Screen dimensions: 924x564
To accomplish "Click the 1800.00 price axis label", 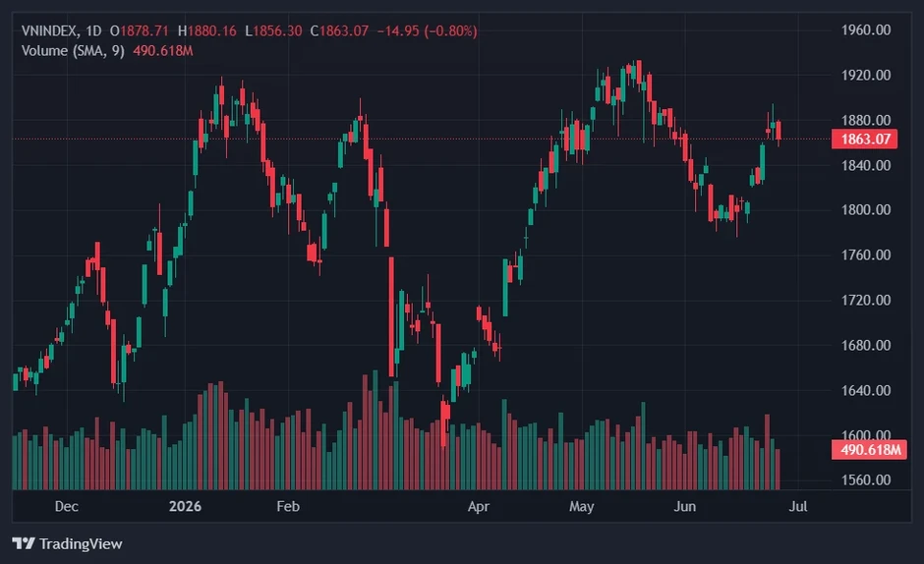I will [x=866, y=210].
